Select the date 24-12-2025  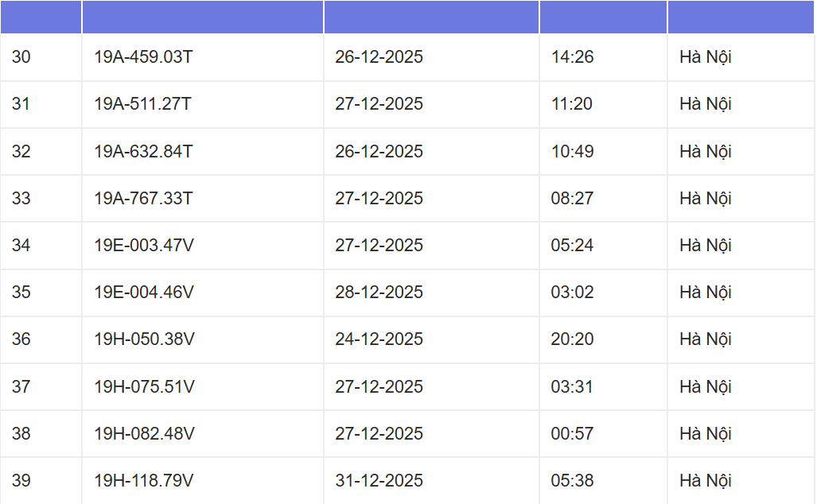tap(379, 339)
